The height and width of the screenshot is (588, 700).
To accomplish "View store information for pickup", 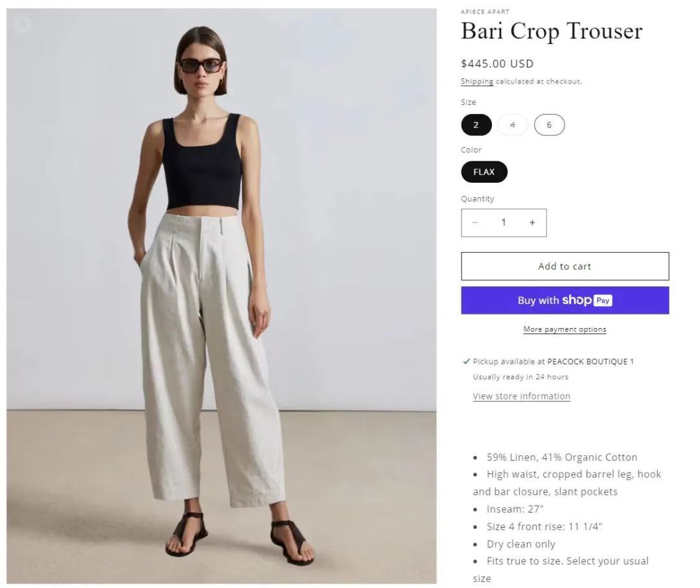I will (x=521, y=396).
